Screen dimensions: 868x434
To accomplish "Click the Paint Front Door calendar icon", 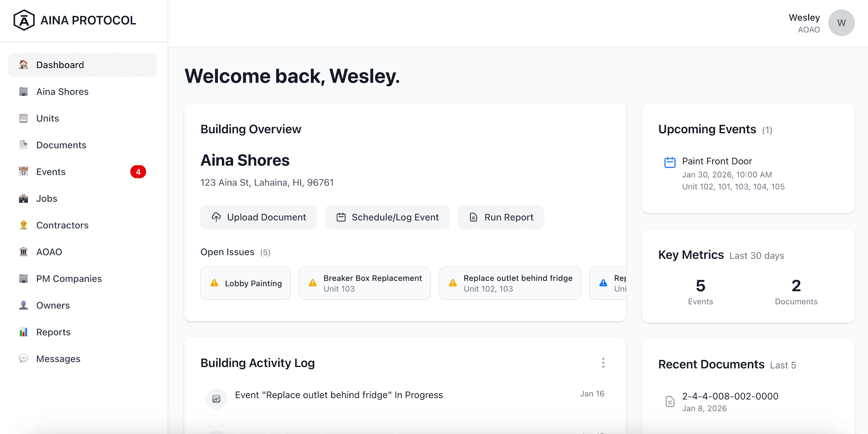I will pyautogui.click(x=670, y=162).
